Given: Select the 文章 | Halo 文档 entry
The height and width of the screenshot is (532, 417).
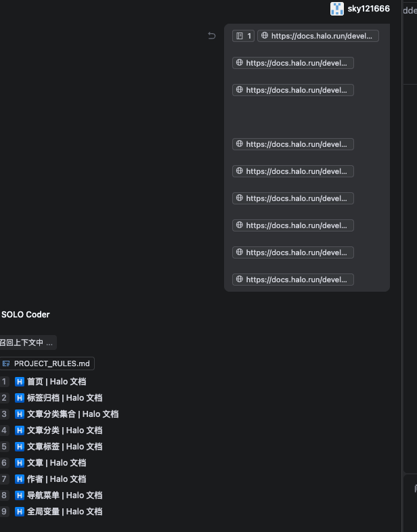Looking at the screenshot, I should 56,463.
